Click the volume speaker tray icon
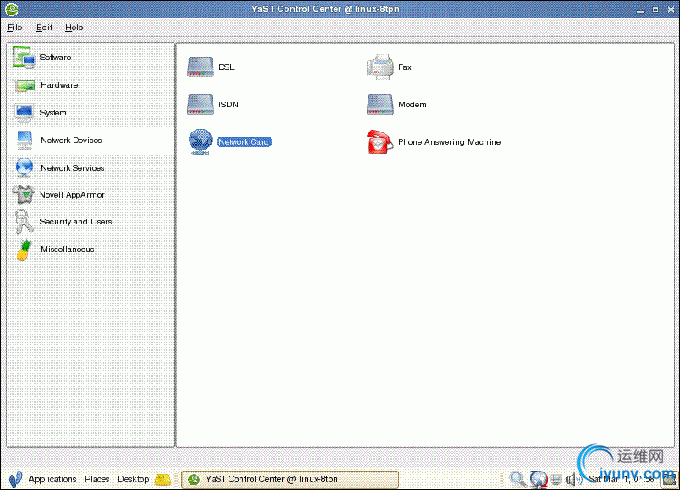 click(573, 479)
